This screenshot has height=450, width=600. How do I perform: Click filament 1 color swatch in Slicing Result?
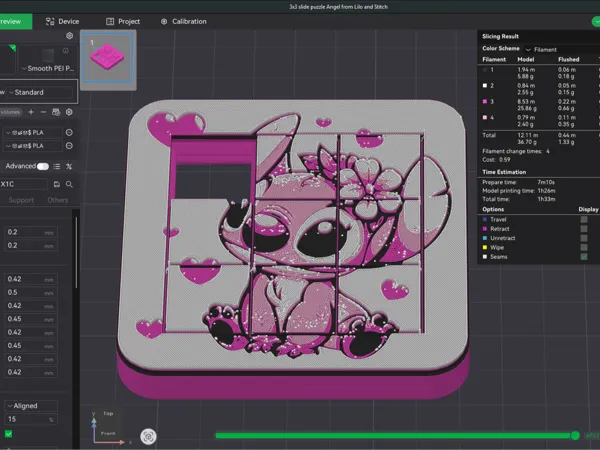point(485,70)
